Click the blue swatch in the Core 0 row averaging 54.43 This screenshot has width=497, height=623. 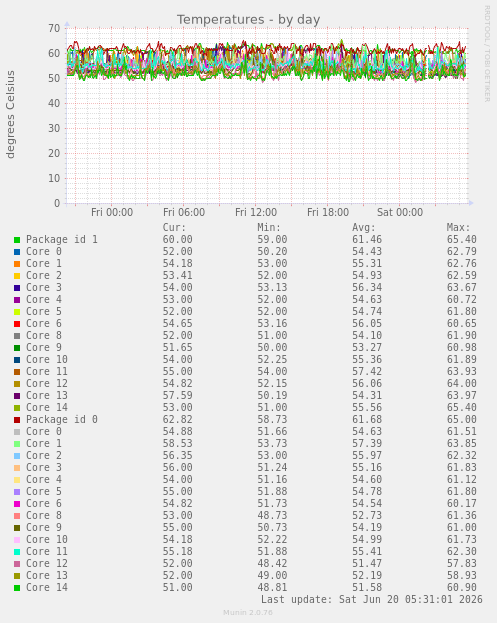(x=17, y=252)
